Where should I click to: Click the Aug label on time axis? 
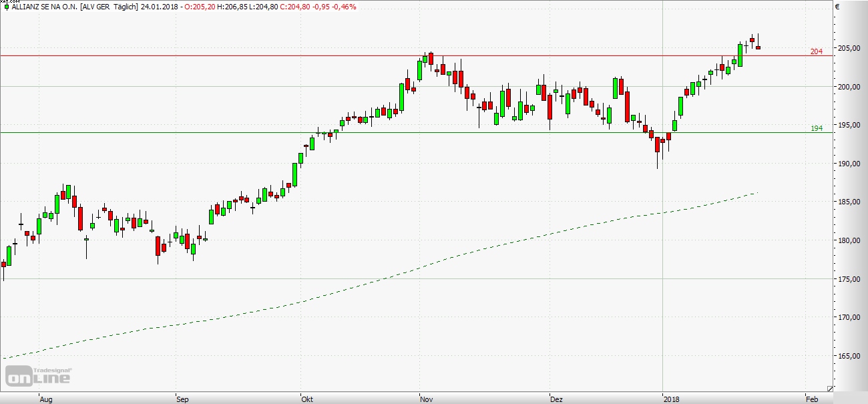pos(46,399)
